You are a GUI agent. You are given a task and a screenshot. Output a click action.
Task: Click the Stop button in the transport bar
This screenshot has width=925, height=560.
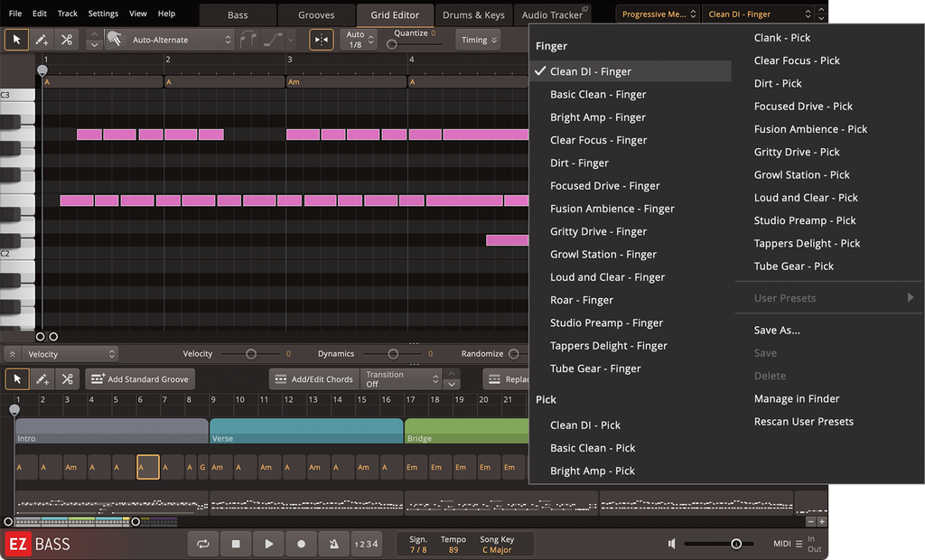[x=236, y=544]
